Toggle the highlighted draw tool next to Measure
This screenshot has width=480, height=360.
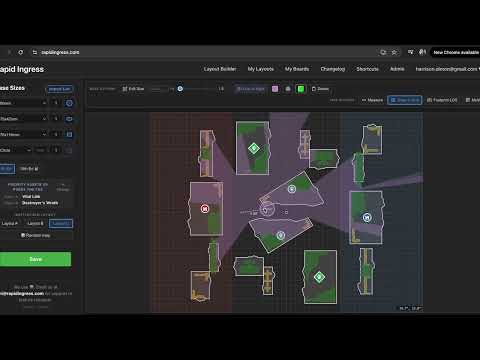405,100
